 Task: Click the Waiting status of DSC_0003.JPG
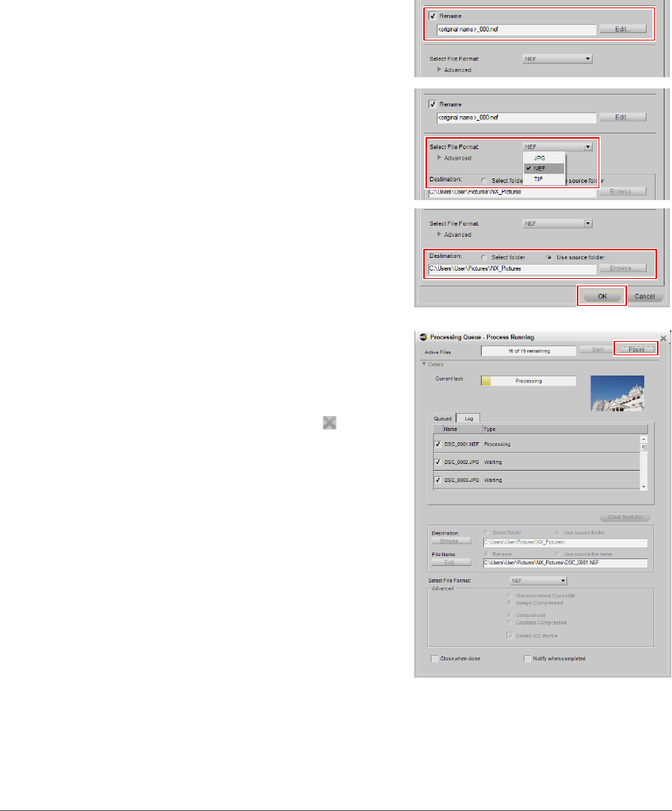coord(493,480)
